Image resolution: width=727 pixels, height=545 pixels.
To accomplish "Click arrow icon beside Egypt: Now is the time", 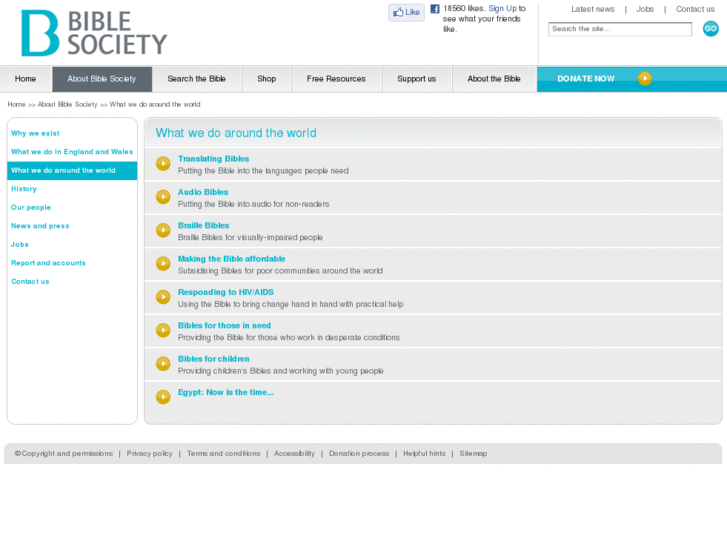I will (163, 398).
